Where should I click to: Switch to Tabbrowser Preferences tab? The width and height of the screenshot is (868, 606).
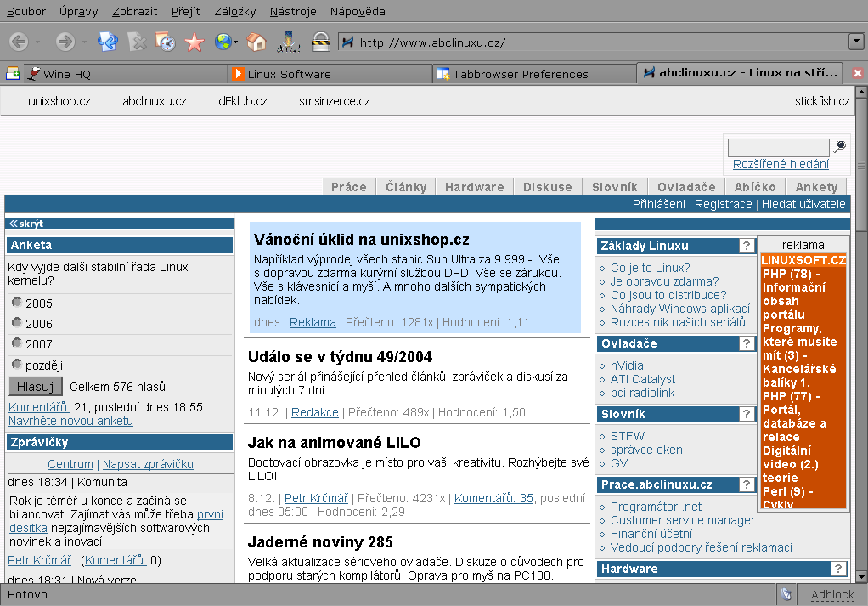pyautogui.click(x=534, y=74)
